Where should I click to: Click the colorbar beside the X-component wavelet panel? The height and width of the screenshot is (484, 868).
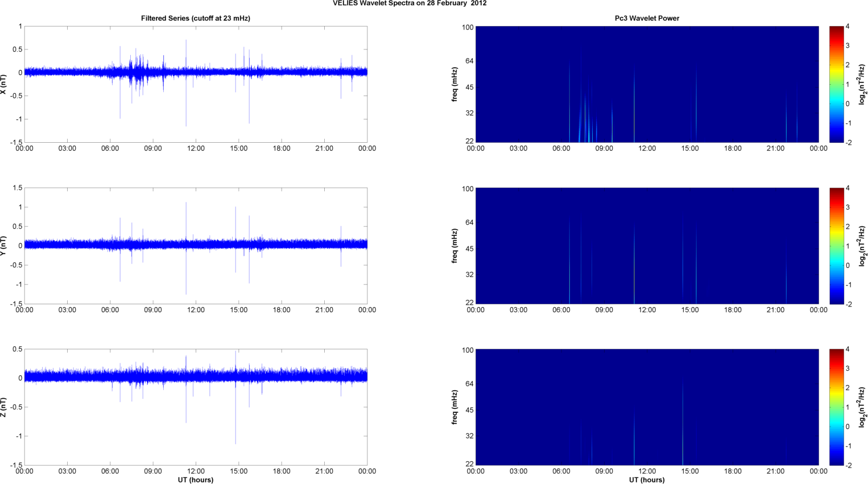pyautogui.click(x=836, y=84)
